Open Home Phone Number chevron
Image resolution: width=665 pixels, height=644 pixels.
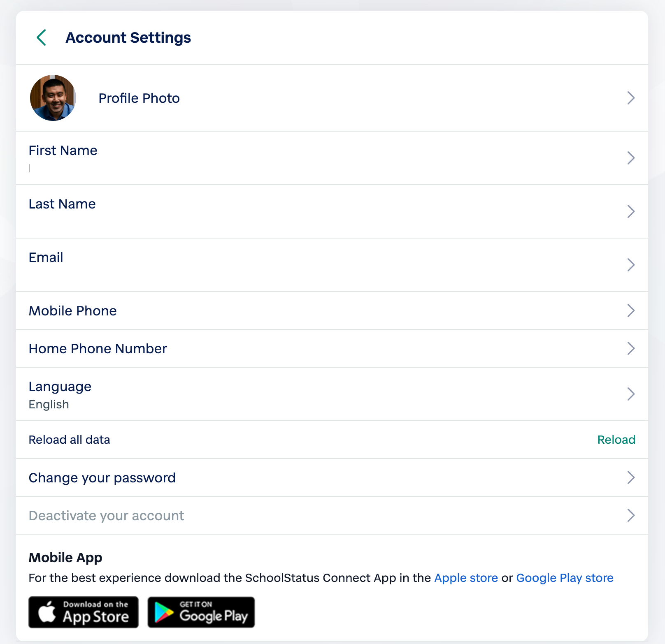[x=631, y=348]
